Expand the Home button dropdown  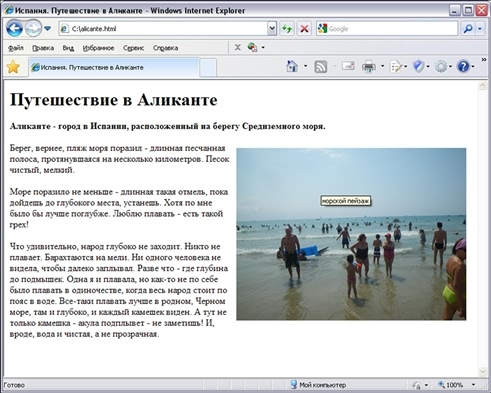click(x=305, y=66)
